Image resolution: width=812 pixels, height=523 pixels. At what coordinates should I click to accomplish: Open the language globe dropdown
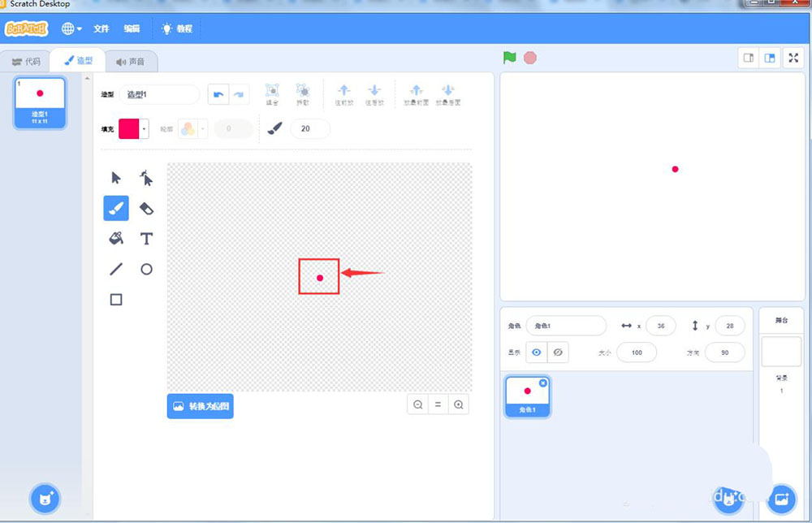click(71, 28)
